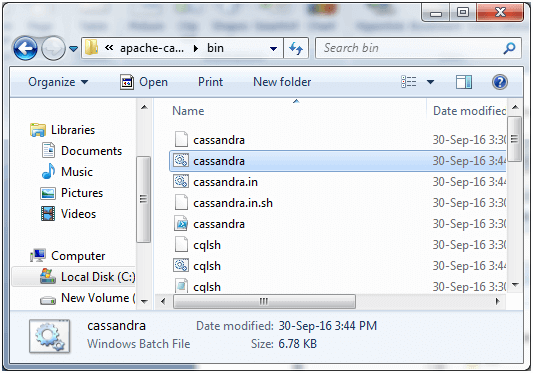Open the recent pages dropdown arrow
The height and width of the screenshot is (373, 533).
coord(73,49)
